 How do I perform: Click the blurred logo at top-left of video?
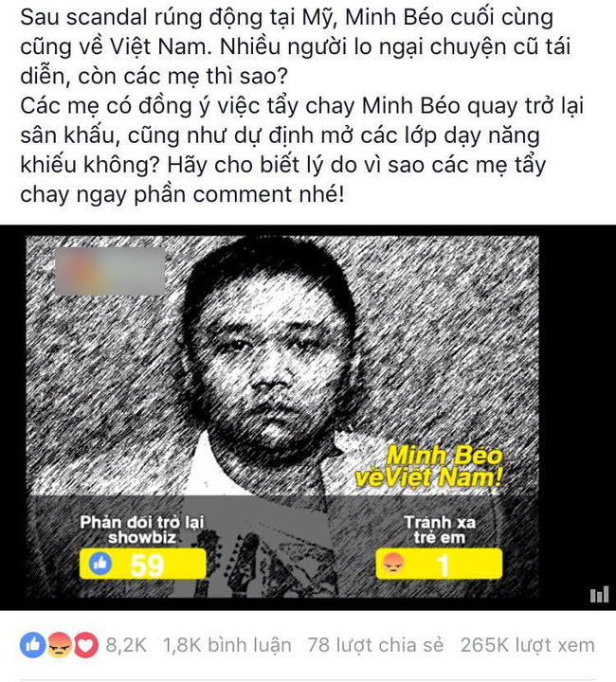(110, 271)
